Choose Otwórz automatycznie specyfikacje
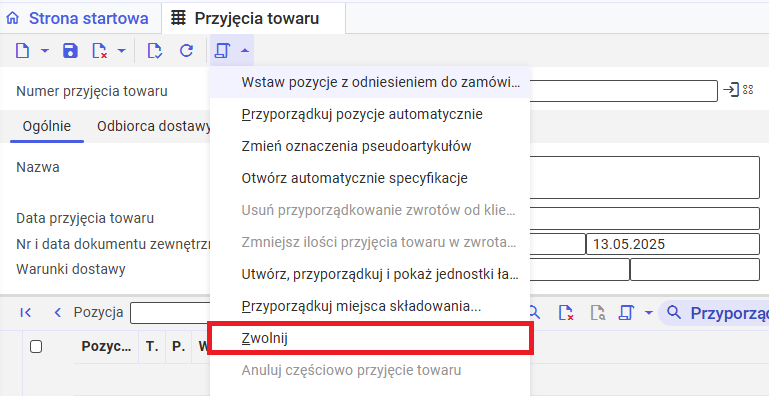 pyautogui.click(x=370, y=178)
